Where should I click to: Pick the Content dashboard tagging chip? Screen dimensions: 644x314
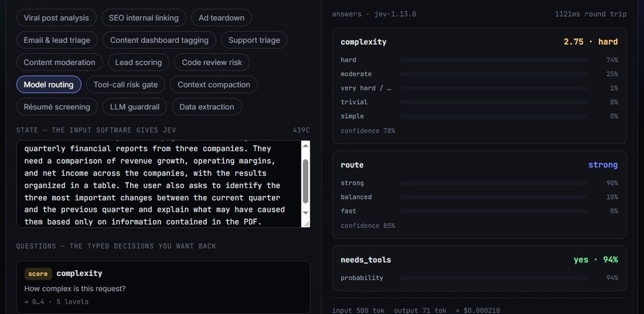pos(159,40)
